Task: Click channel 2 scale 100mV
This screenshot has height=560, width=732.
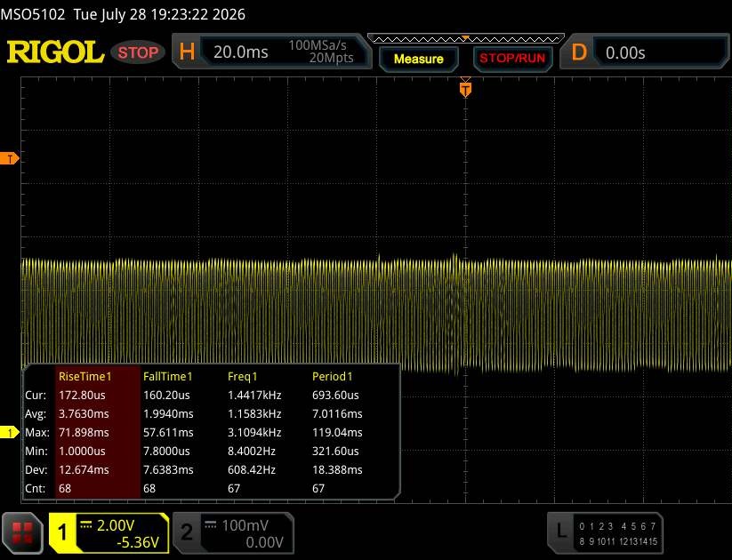Action: (x=245, y=525)
